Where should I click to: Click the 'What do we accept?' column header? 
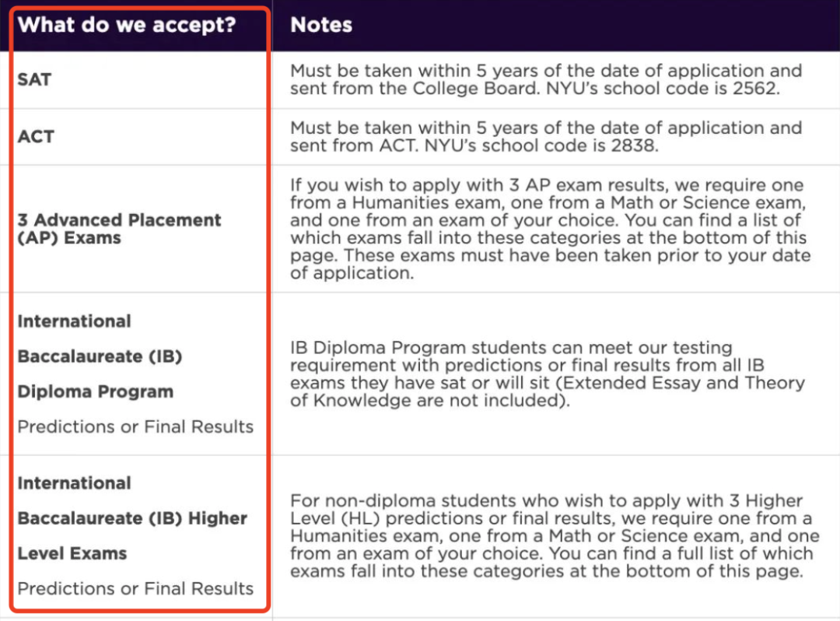tap(127, 25)
